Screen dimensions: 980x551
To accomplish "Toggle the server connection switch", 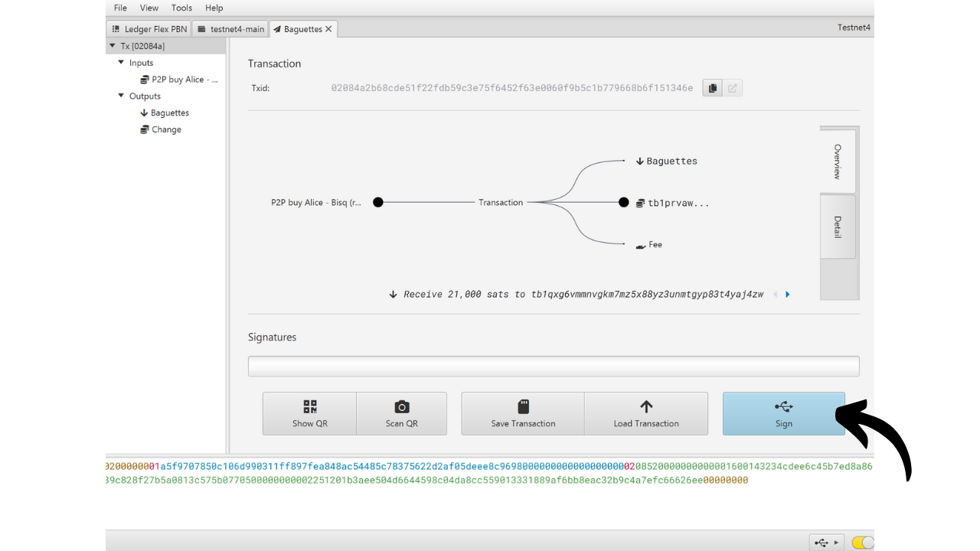I will click(x=862, y=543).
